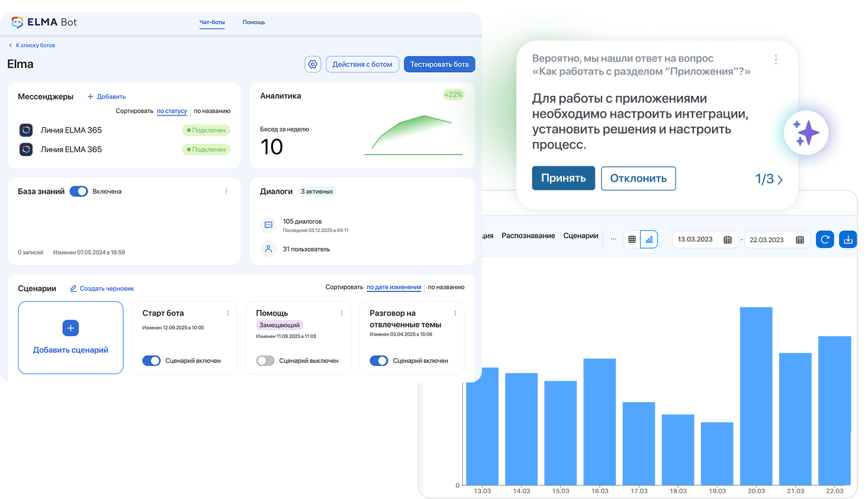The image size is (868, 499).
Task: Switch to Сценарии analytics tab
Action: (581, 236)
